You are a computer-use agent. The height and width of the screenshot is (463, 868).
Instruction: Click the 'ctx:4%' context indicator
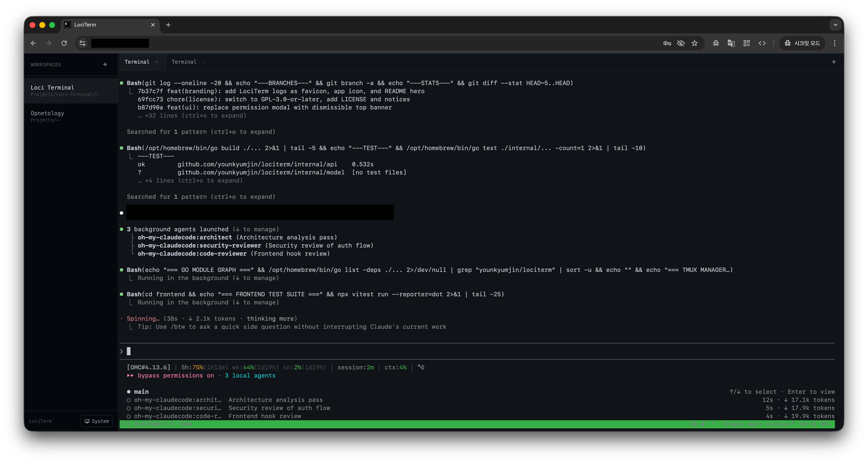tap(396, 367)
